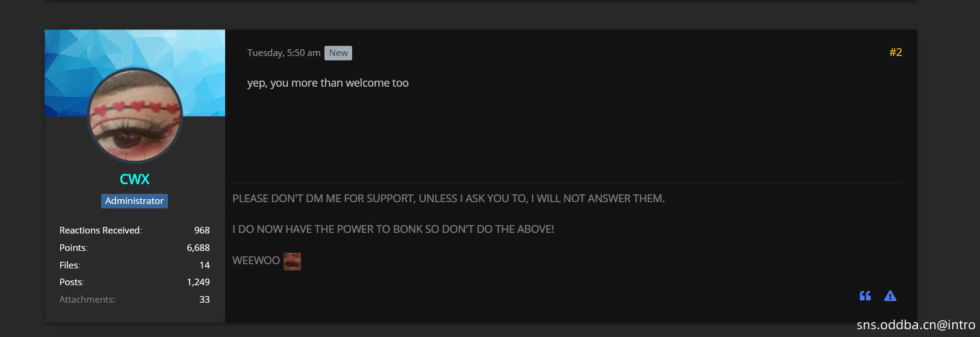980x337 pixels.
Task: Open the post permalink #2
Action: coord(896,52)
